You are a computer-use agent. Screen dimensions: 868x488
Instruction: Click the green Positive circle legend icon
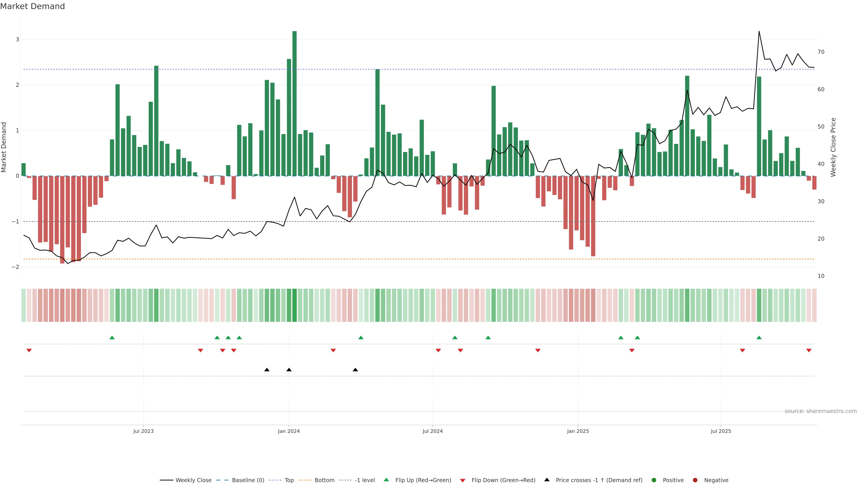tap(654, 480)
